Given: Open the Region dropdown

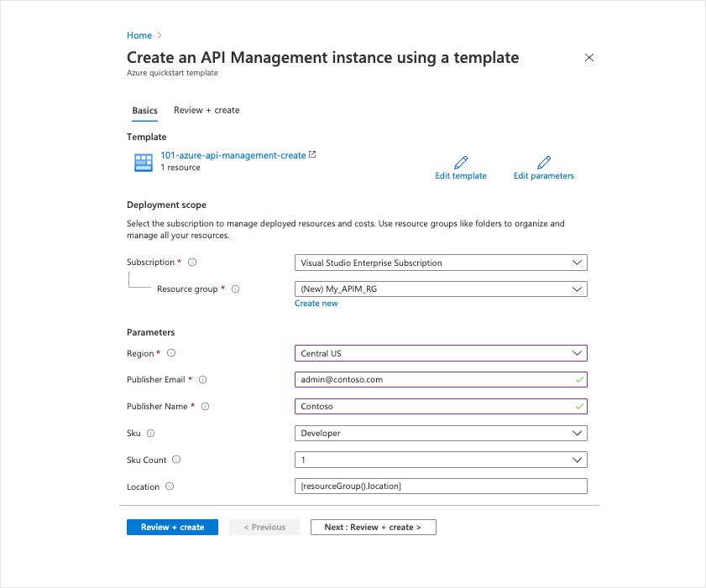Looking at the screenshot, I should 441,353.
